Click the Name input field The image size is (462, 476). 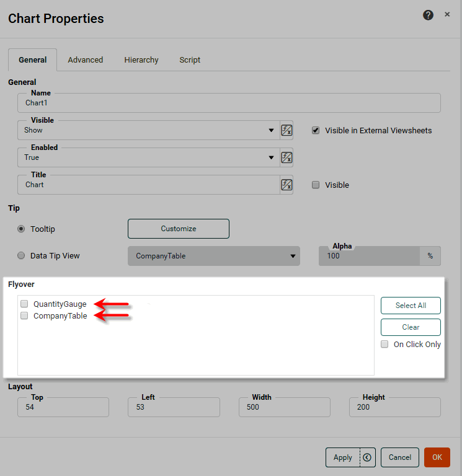coord(229,103)
